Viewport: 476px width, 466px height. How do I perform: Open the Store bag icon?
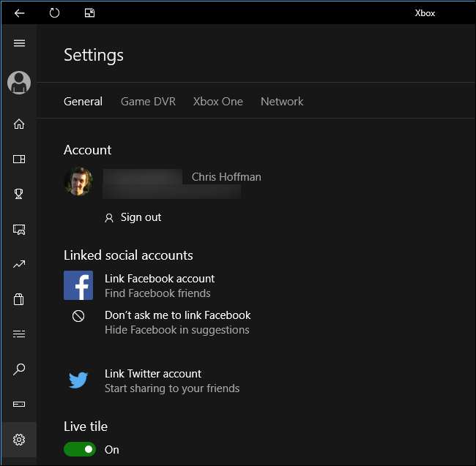(19, 298)
